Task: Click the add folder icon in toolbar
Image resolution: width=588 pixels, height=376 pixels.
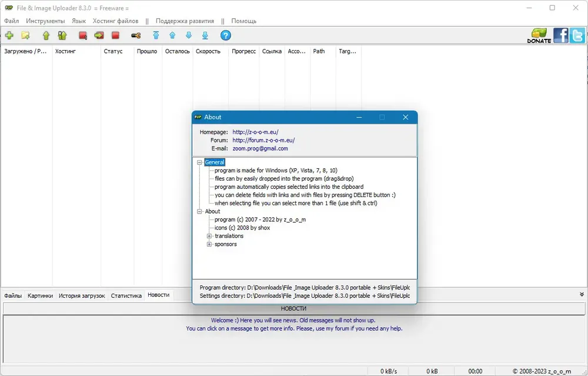Action: (x=25, y=35)
